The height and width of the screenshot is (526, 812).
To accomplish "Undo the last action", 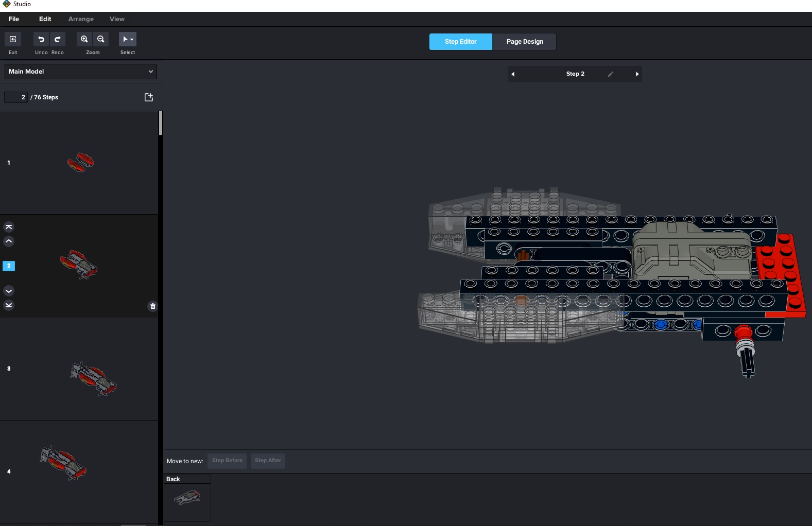I will pos(41,39).
